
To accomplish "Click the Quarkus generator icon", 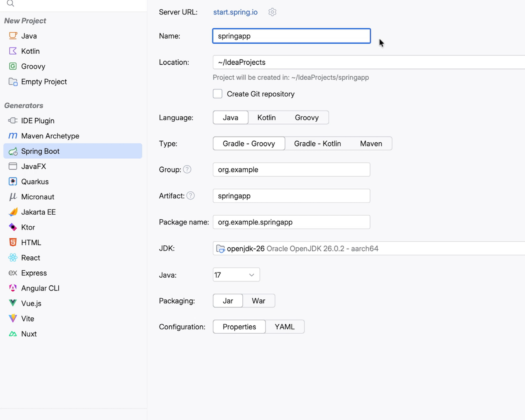I will pos(13,182).
